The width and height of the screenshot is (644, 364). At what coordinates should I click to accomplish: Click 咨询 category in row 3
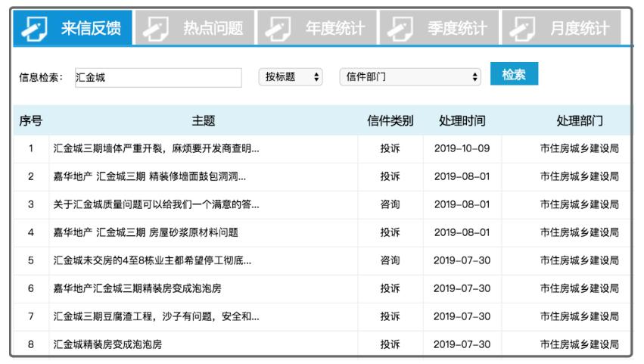390,204
